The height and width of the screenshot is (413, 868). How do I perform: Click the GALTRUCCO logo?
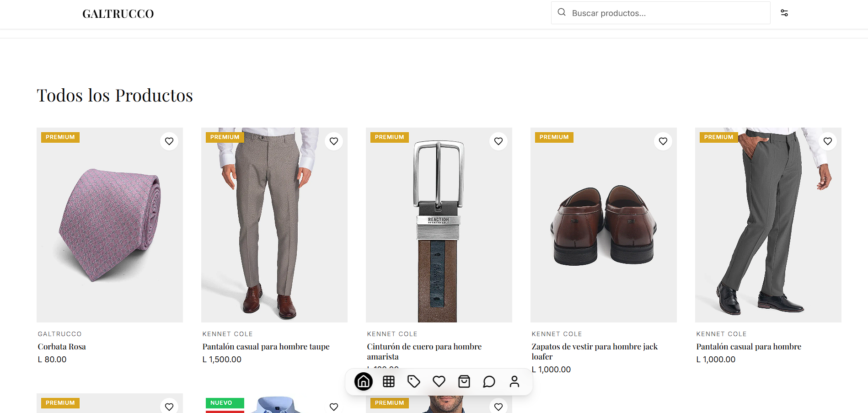tap(118, 14)
